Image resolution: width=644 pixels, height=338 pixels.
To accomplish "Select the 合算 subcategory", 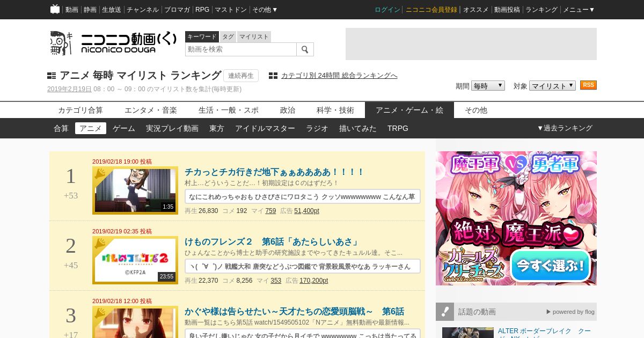I will tap(61, 128).
